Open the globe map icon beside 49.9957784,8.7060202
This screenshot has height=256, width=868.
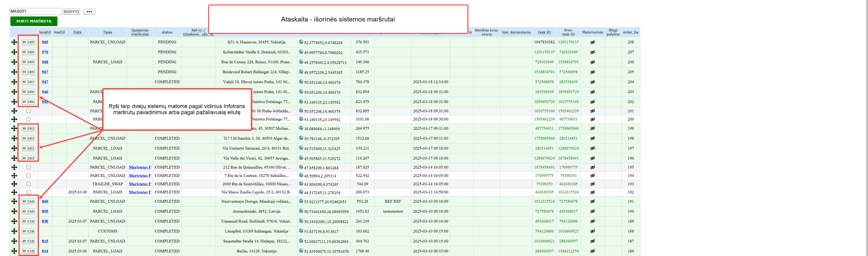[301, 52]
